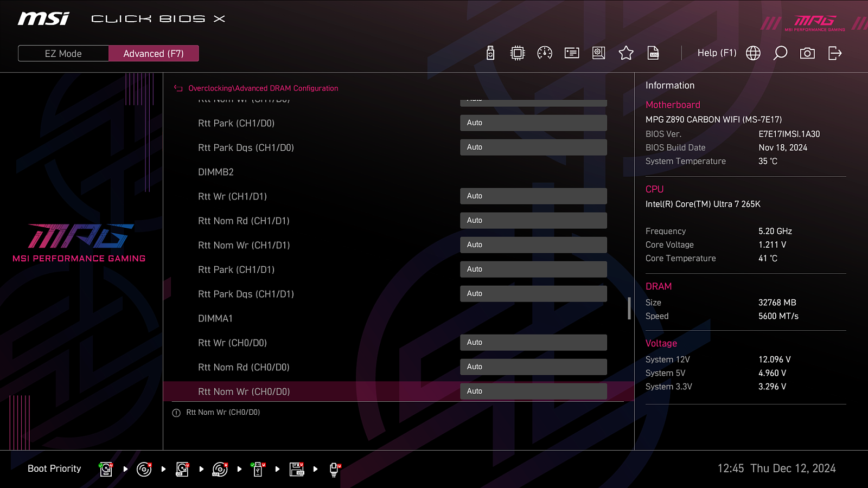Screen dimensions: 868x488
Task: Select the USB optical disc boot device
Action: click(220, 469)
